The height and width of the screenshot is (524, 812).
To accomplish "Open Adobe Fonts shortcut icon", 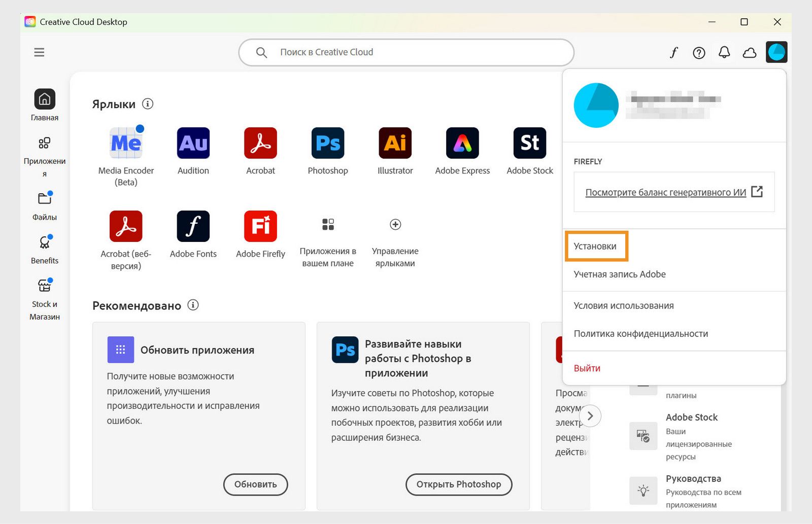I will (193, 227).
